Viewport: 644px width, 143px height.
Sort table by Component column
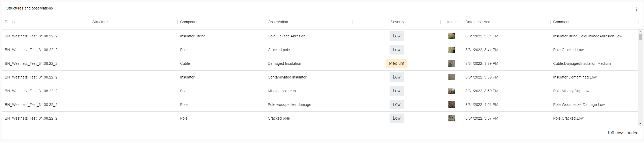coord(190,22)
